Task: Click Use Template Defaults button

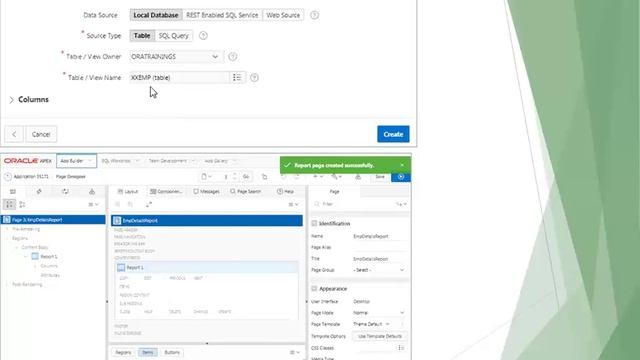Action: [380, 336]
